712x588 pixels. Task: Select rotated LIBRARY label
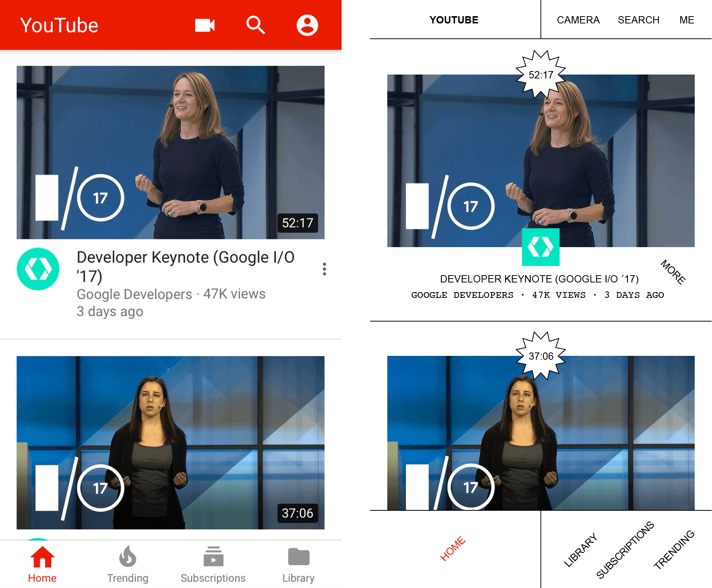[x=581, y=550]
